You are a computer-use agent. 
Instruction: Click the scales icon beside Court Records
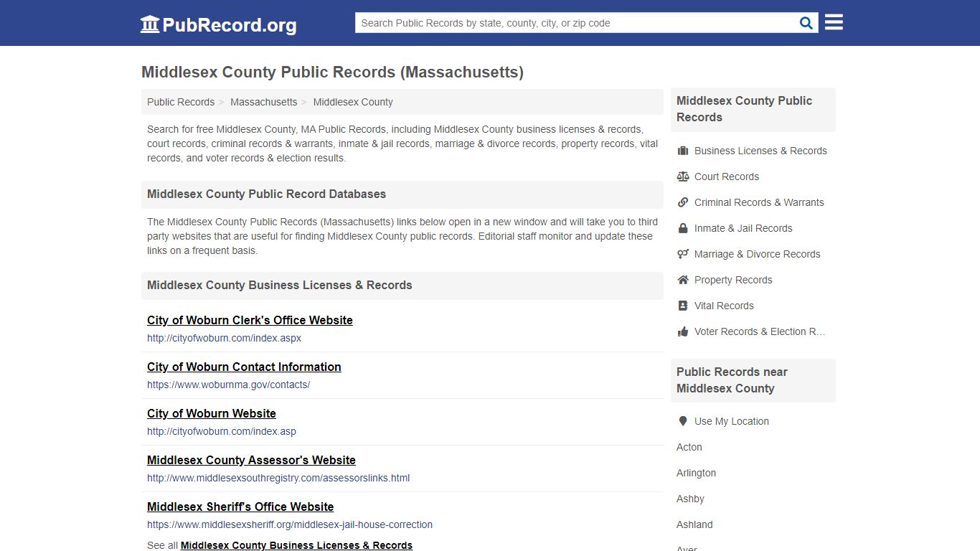(x=683, y=176)
